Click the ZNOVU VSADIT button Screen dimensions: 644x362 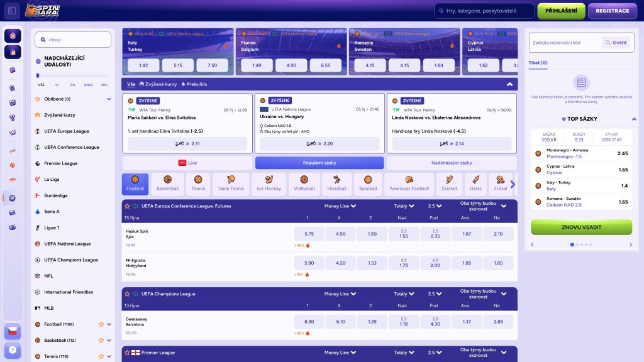[581, 227]
